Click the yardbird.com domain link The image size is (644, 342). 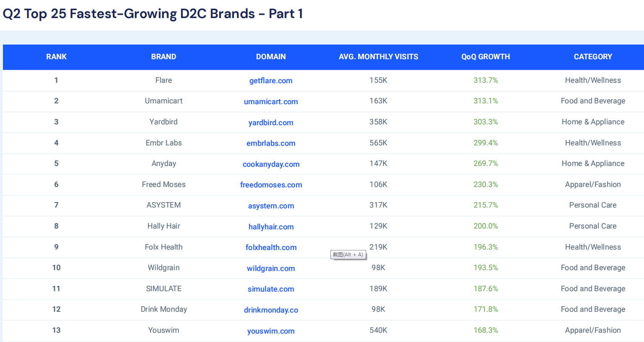271,123
